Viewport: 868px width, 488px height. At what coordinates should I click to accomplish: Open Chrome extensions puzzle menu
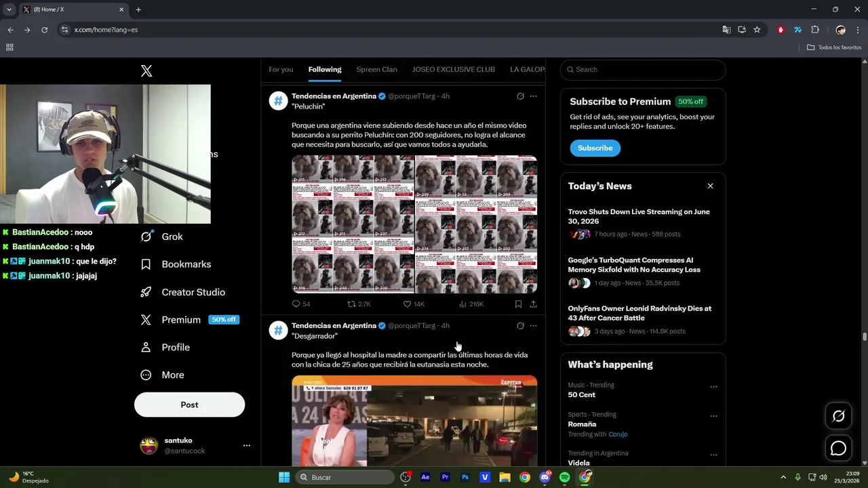pyautogui.click(x=815, y=30)
